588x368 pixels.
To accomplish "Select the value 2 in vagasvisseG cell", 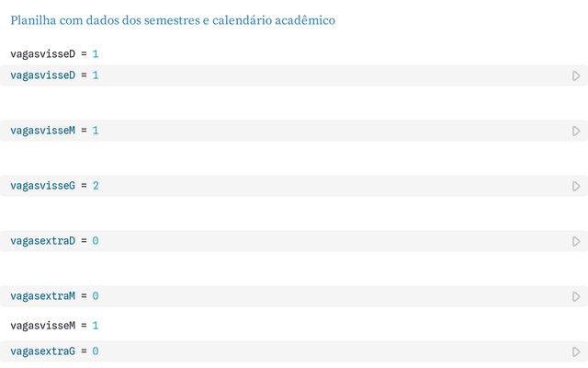I will 96,186.
